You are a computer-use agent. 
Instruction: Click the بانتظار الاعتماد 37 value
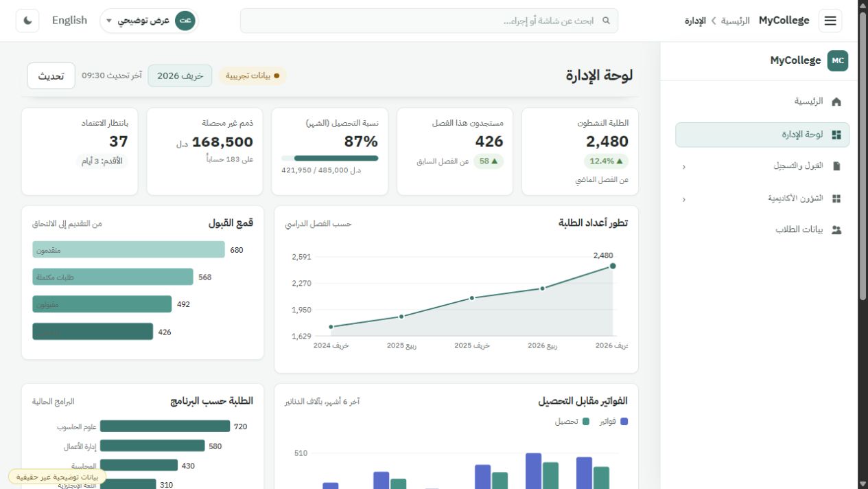(119, 141)
